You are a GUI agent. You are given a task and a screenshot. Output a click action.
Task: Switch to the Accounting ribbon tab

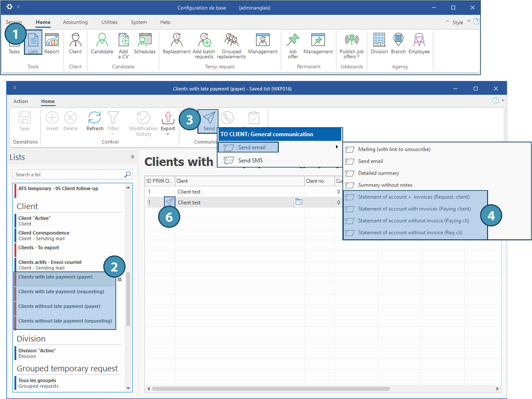tap(75, 22)
